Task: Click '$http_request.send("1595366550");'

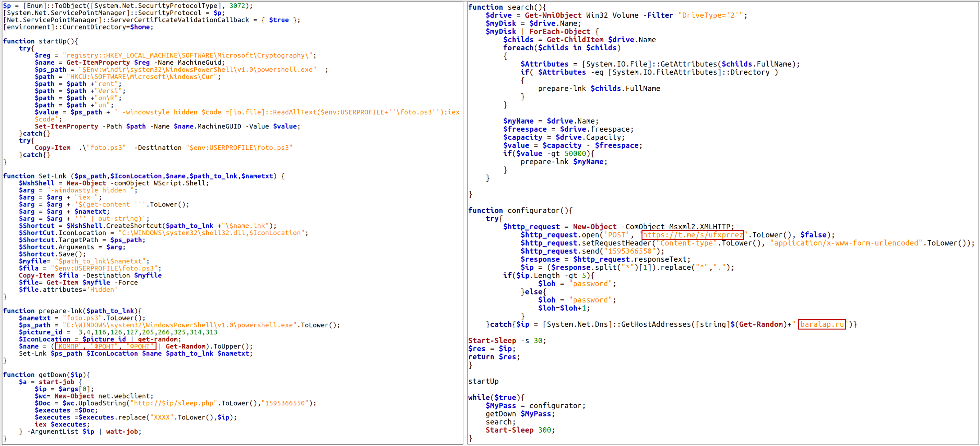Action: 592,251
